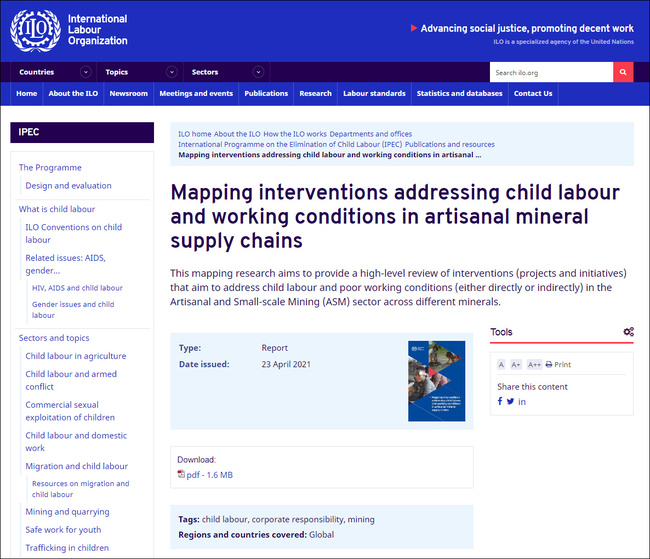Open The Programme sidebar link
The image size is (650, 559).
pyautogui.click(x=50, y=168)
